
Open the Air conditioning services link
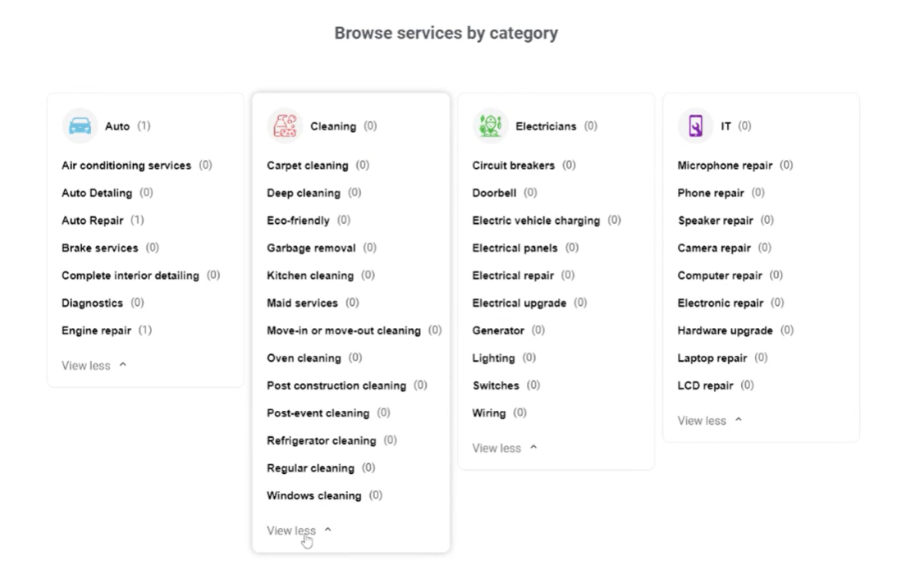[125, 165]
